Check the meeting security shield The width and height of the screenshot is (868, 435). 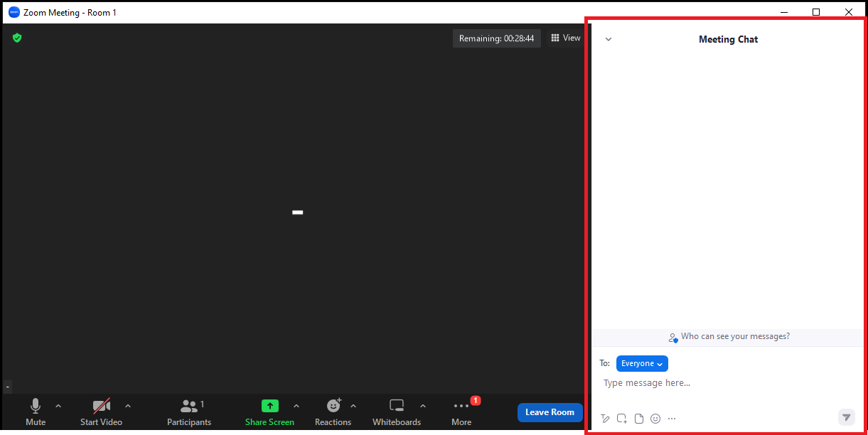[17, 38]
